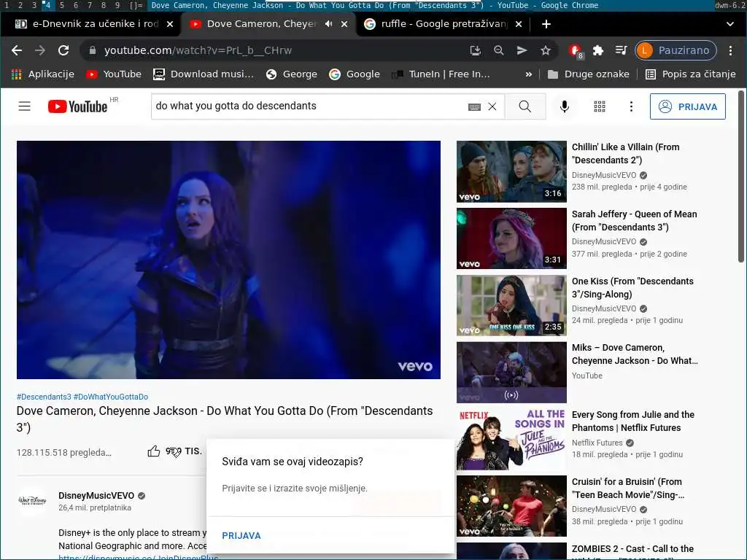The height and width of the screenshot is (560, 747).
Task: Open the Pauzirano profile menu
Action: coord(676,50)
